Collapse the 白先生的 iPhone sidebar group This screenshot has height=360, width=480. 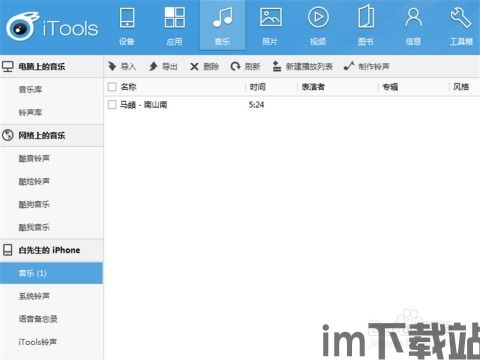coord(52,250)
